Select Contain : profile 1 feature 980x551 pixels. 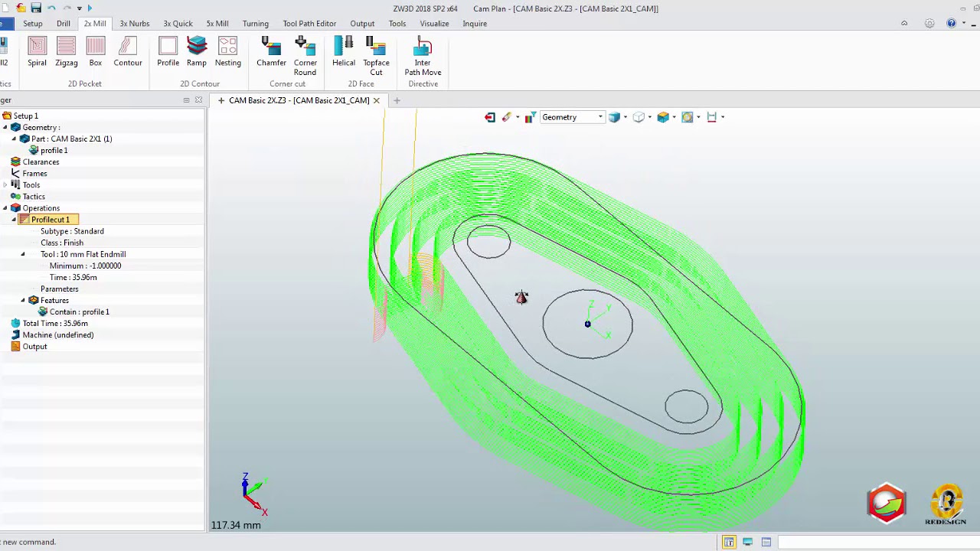click(79, 312)
